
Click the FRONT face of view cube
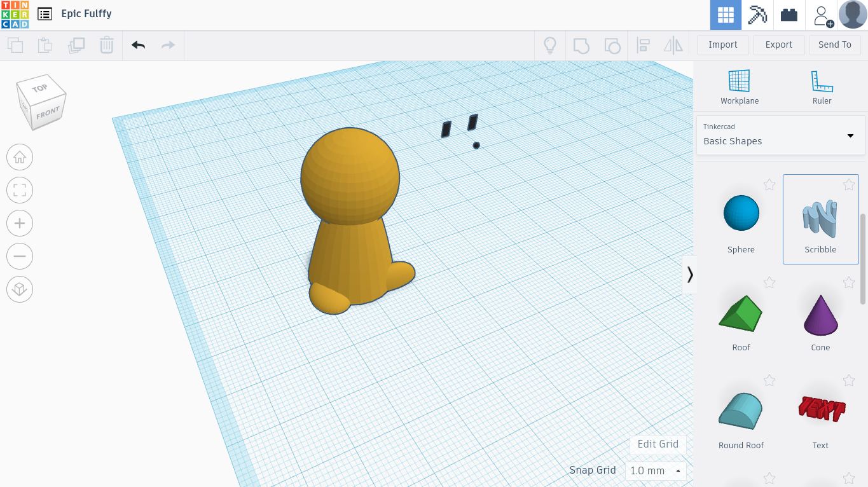point(48,113)
